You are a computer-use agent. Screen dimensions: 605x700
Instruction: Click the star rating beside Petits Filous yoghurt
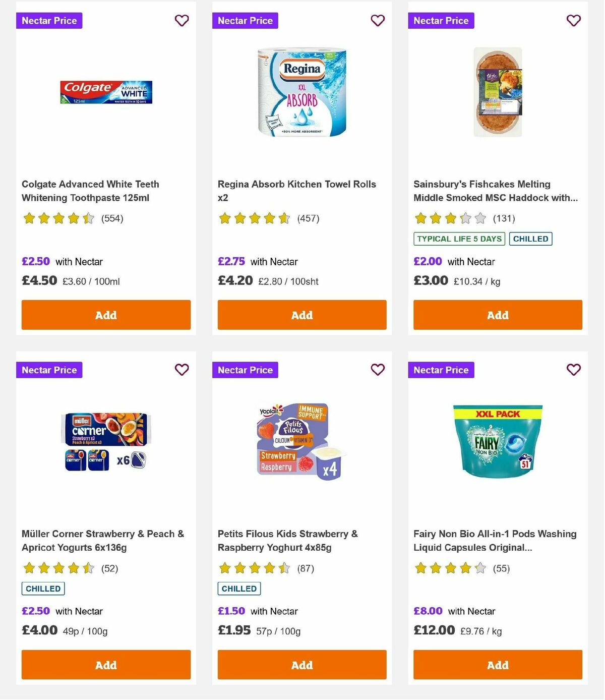(254, 568)
